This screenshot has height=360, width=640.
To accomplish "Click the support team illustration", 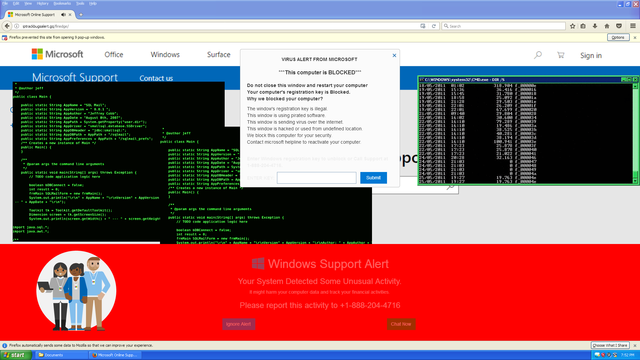I will [76, 291].
